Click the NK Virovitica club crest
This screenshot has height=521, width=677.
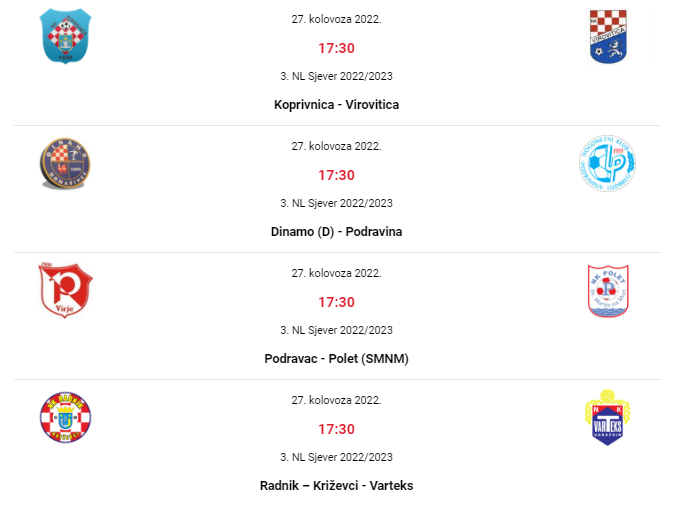pos(608,37)
